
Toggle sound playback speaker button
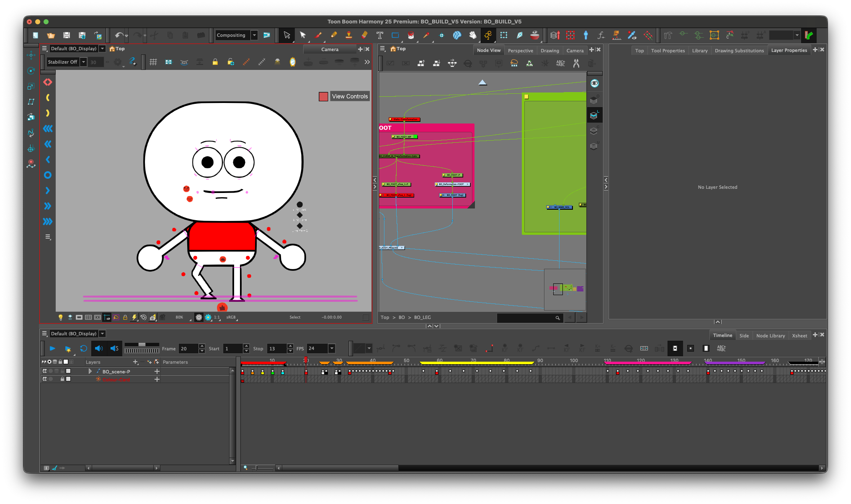pos(98,348)
